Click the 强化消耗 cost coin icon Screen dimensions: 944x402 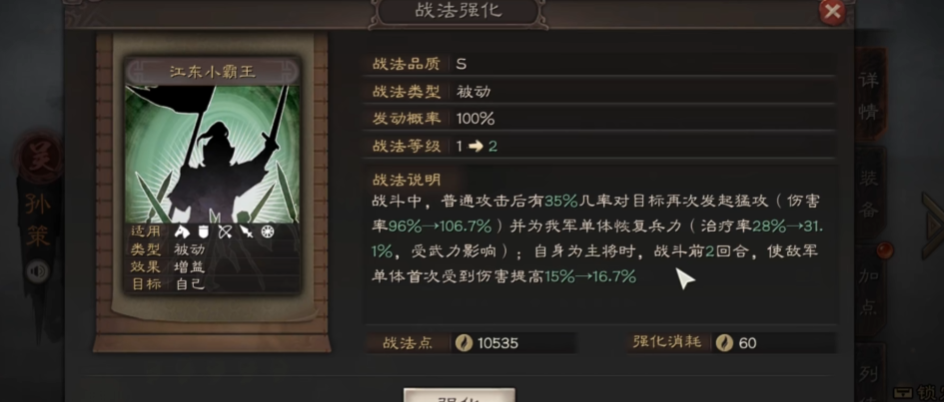click(724, 343)
